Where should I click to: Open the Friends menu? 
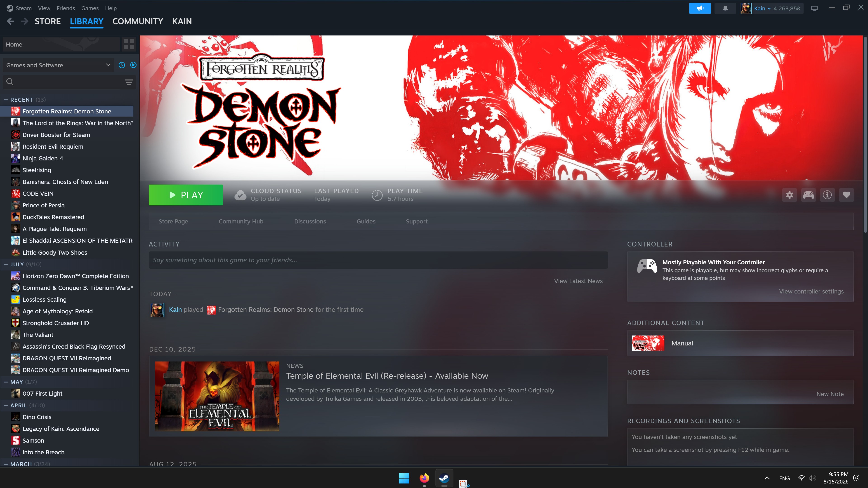(x=66, y=8)
